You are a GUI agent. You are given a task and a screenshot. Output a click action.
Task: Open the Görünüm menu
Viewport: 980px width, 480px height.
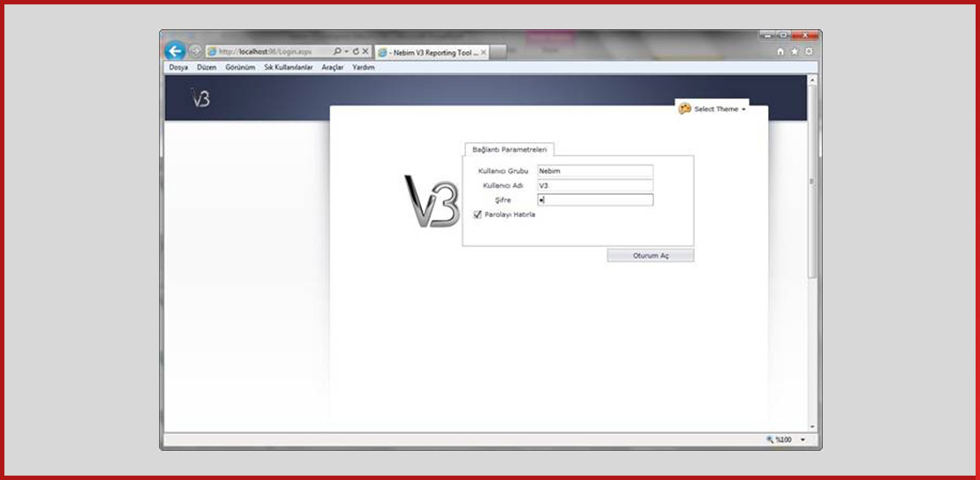pyautogui.click(x=240, y=67)
